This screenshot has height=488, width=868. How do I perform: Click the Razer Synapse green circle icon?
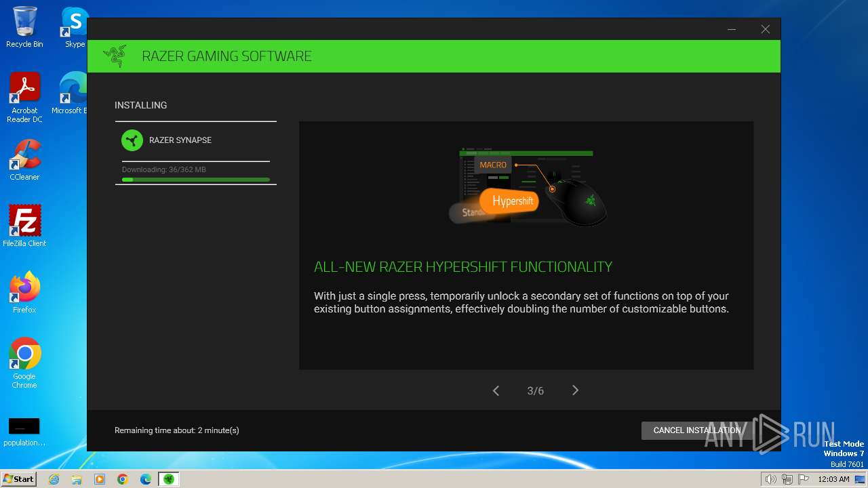(x=132, y=140)
